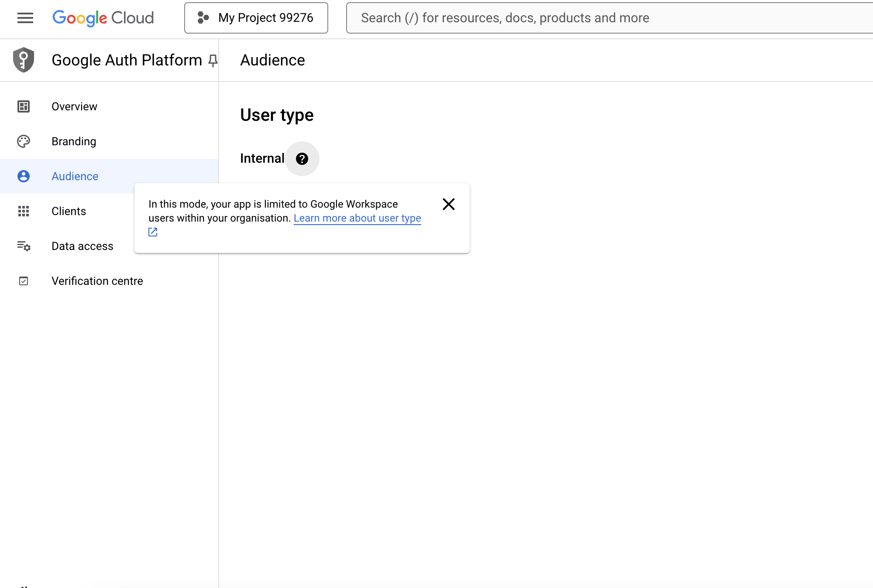Click the User type heading
The height and width of the screenshot is (588, 873).
point(277,115)
